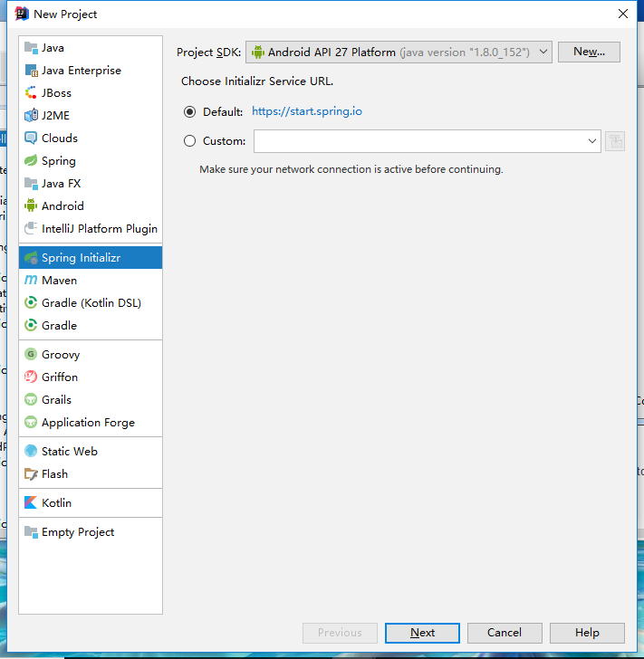Viewport: 644px width, 659px height.
Task: Click the Android robot icon in the list
Action: point(31,206)
